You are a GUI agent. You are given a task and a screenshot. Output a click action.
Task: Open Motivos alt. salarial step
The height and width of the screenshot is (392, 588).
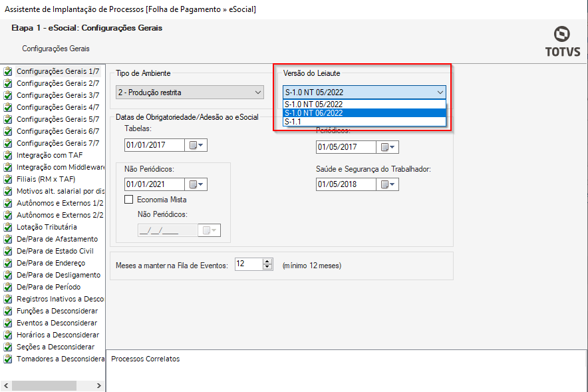point(61,191)
